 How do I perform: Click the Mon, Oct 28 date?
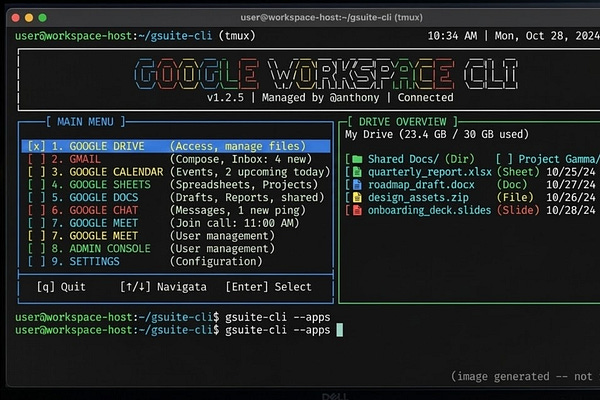coord(546,36)
